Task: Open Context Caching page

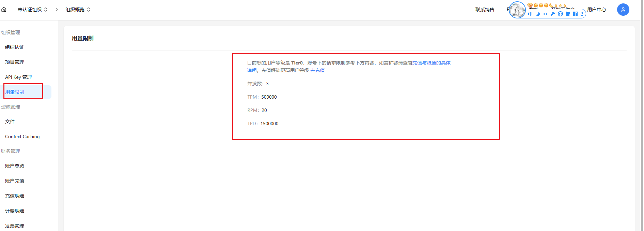Action: point(22,136)
